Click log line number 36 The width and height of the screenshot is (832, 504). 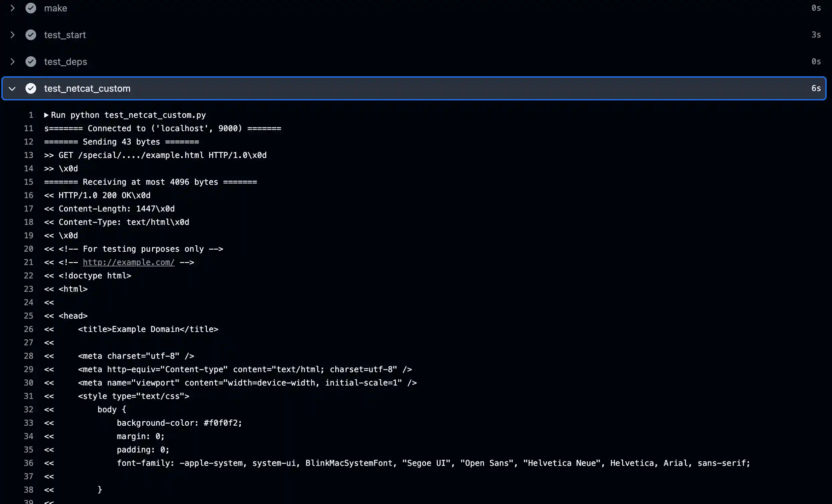29,463
